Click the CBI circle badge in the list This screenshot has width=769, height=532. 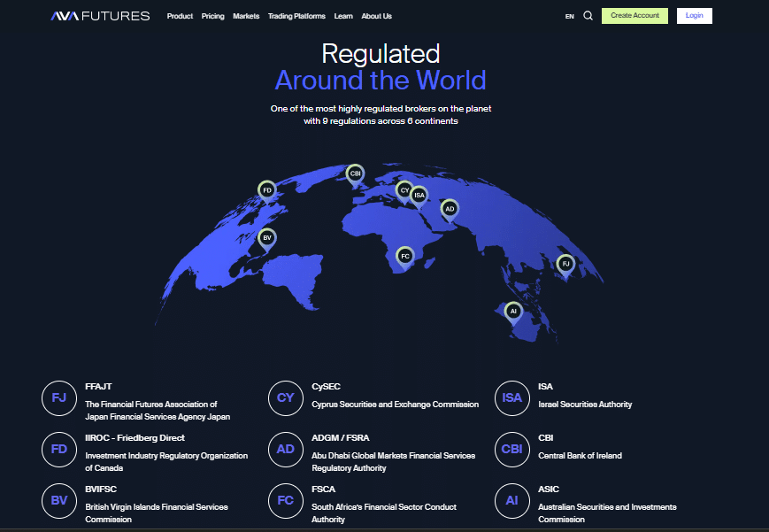[512, 450]
